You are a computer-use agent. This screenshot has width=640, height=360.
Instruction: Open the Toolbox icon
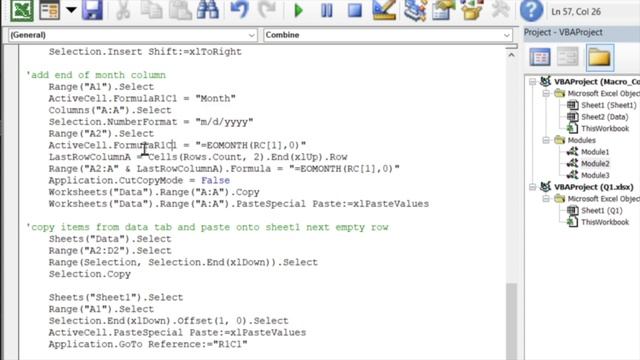(500, 10)
